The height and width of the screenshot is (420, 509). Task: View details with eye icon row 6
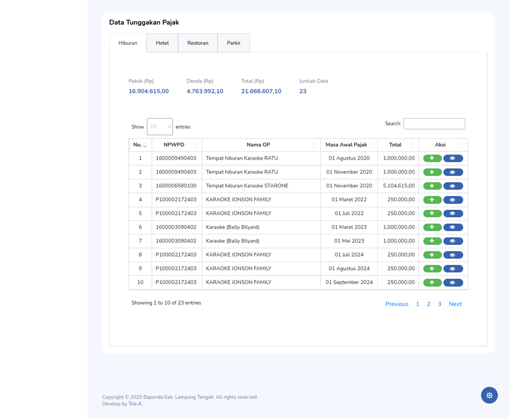pos(453,227)
